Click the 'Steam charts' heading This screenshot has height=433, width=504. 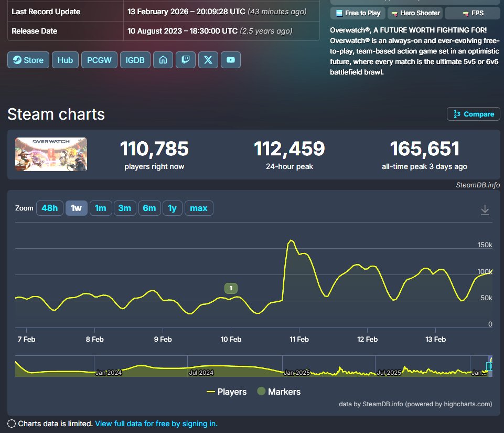[x=56, y=114]
